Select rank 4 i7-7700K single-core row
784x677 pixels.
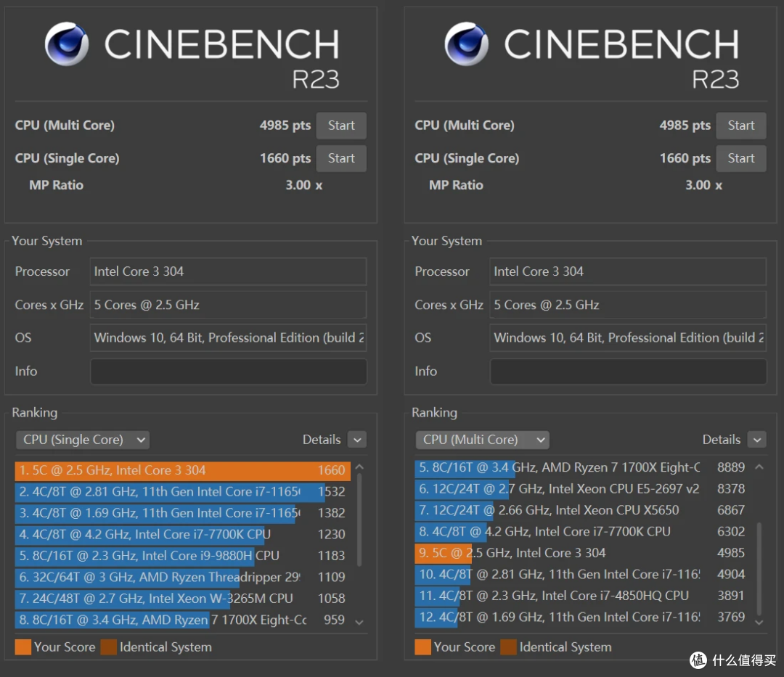182,535
